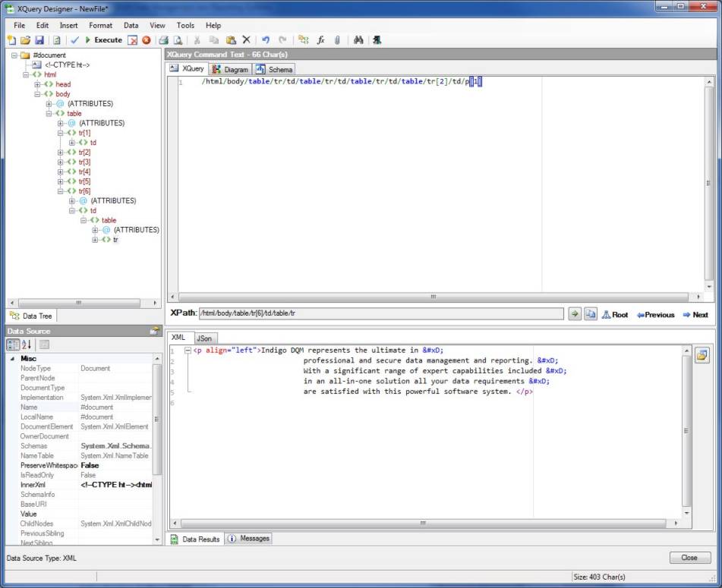The height and width of the screenshot is (588, 722).
Task: Toggle Categorized view in the property grid
Action: tap(14, 344)
